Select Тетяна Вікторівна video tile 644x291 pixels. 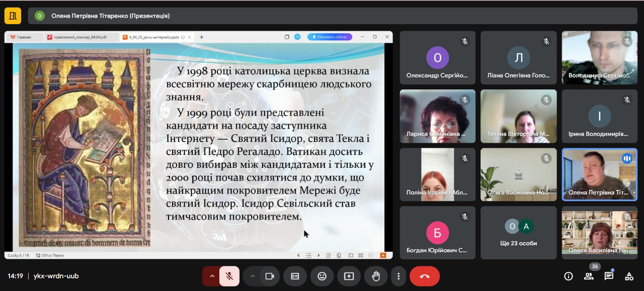pyautogui.click(x=519, y=116)
